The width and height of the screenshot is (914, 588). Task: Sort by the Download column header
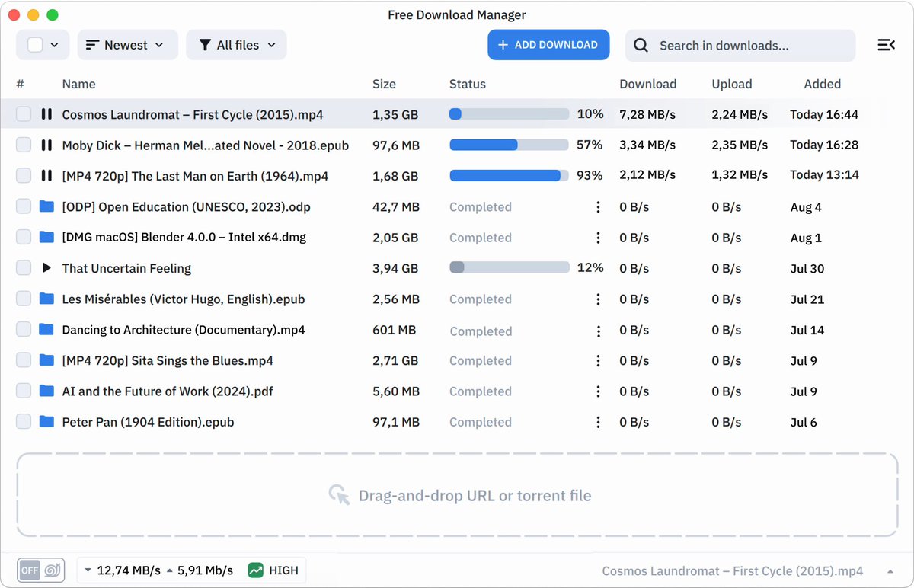[648, 84]
